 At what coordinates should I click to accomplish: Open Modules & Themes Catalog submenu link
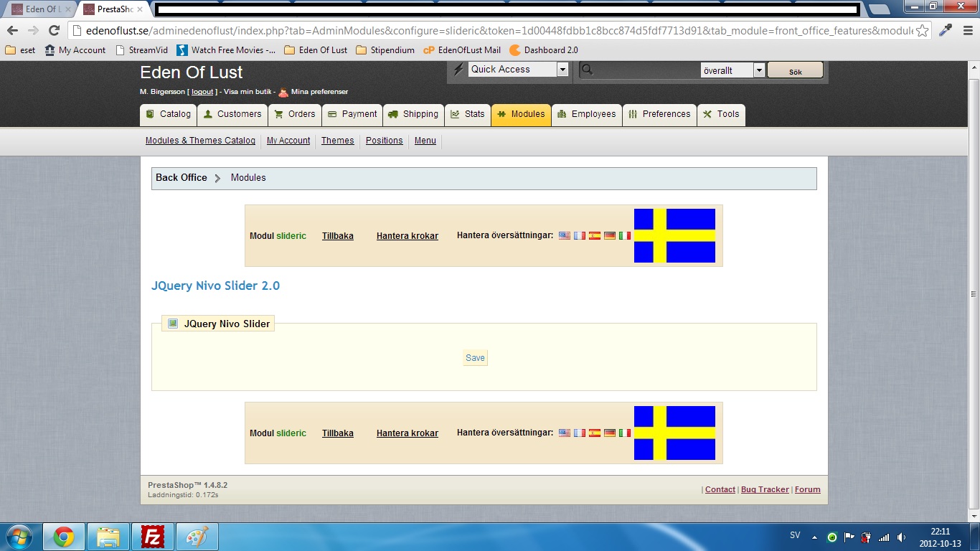tap(200, 141)
